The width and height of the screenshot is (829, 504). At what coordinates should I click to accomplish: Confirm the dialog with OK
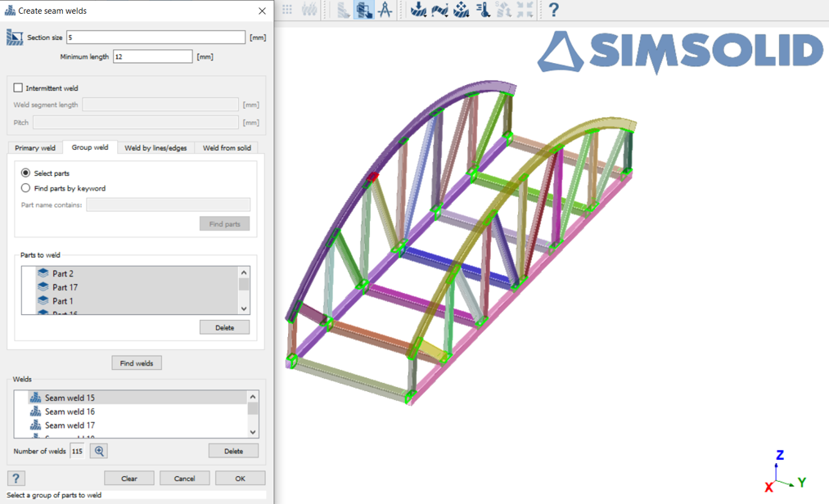[240, 479]
